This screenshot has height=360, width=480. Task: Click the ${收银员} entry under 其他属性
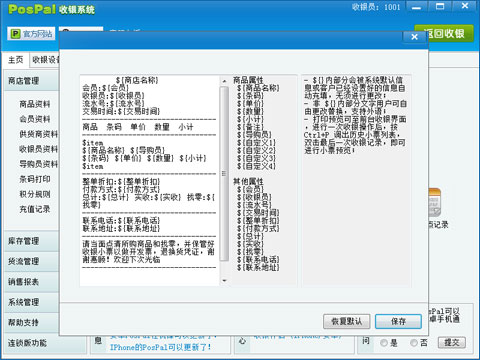coord(254,197)
